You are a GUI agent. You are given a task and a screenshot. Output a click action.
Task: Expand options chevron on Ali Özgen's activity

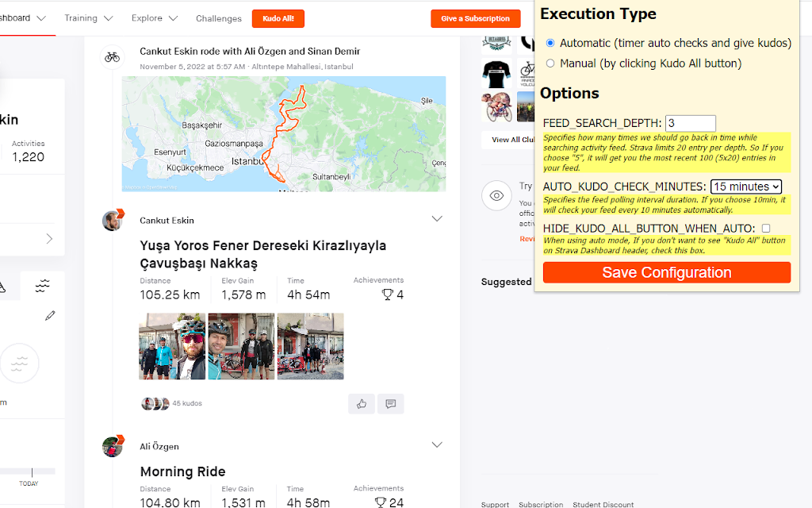[x=437, y=444]
